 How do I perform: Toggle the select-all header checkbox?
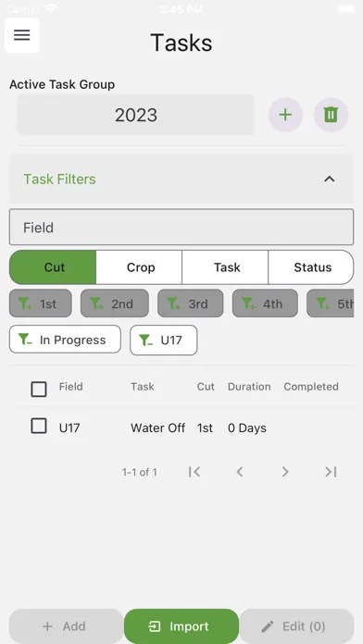39,389
